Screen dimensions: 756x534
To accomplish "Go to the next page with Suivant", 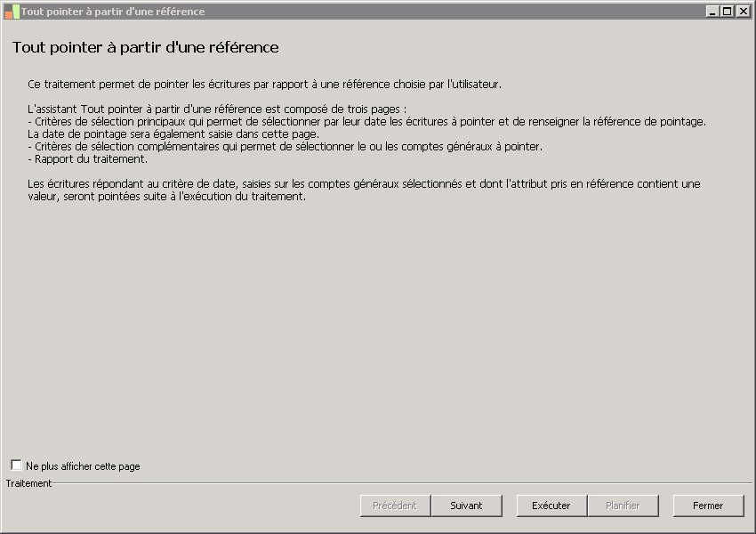I will tap(466, 506).
